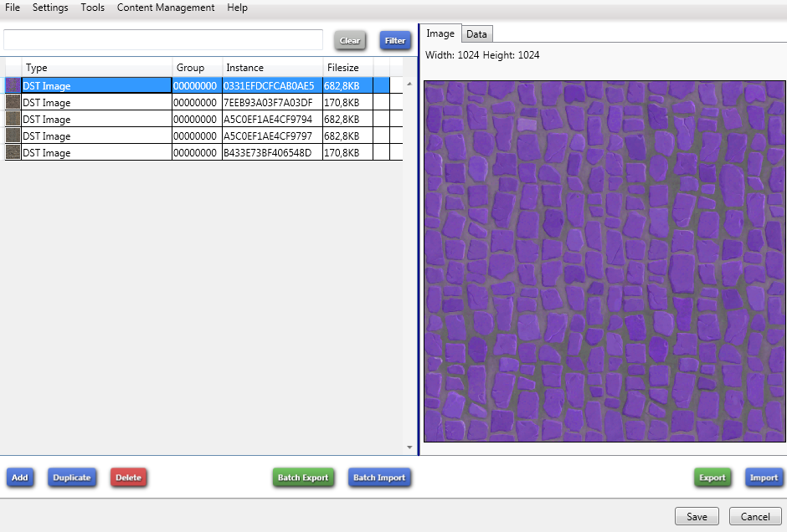The width and height of the screenshot is (787, 532).
Task: Click the purple cobblestone image preview
Action: [604, 261]
